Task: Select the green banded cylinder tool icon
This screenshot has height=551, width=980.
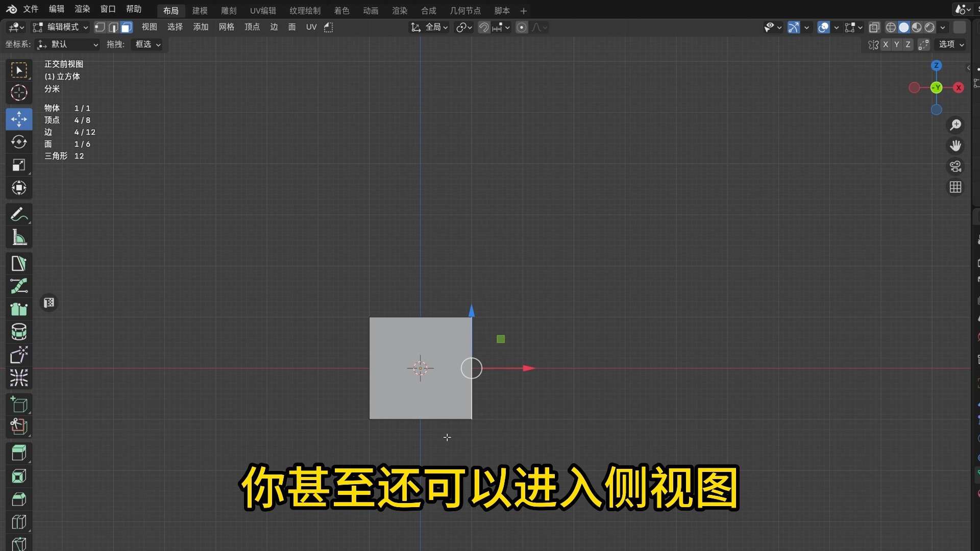Action: pos(19,332)
